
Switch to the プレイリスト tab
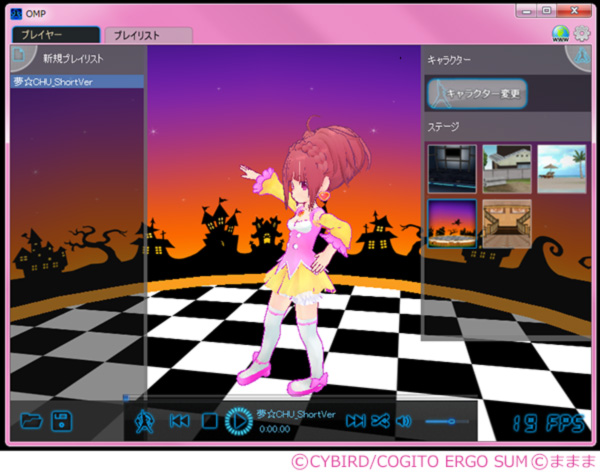click(147, 35)
